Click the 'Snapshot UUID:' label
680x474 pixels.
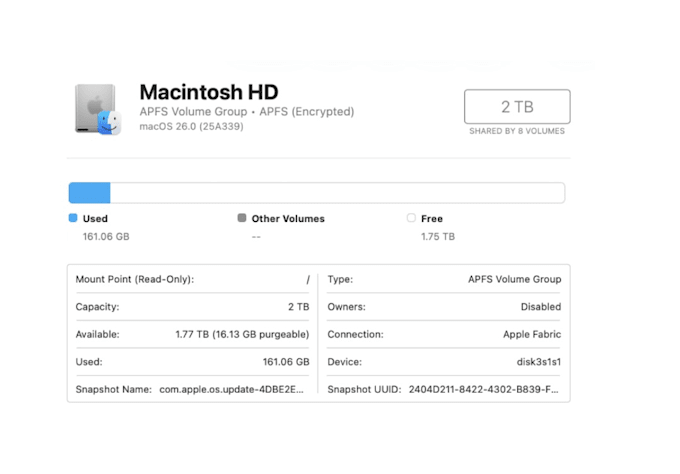click(x=364, y=389)
